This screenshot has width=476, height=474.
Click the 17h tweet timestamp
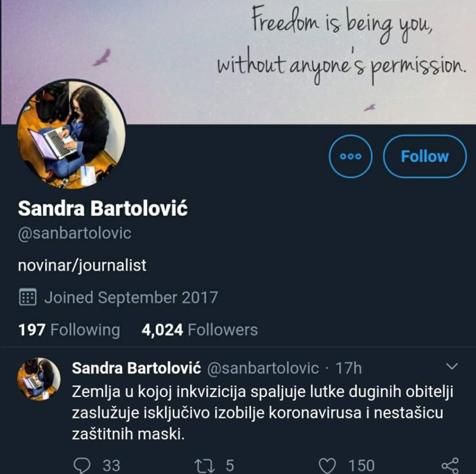349,368
